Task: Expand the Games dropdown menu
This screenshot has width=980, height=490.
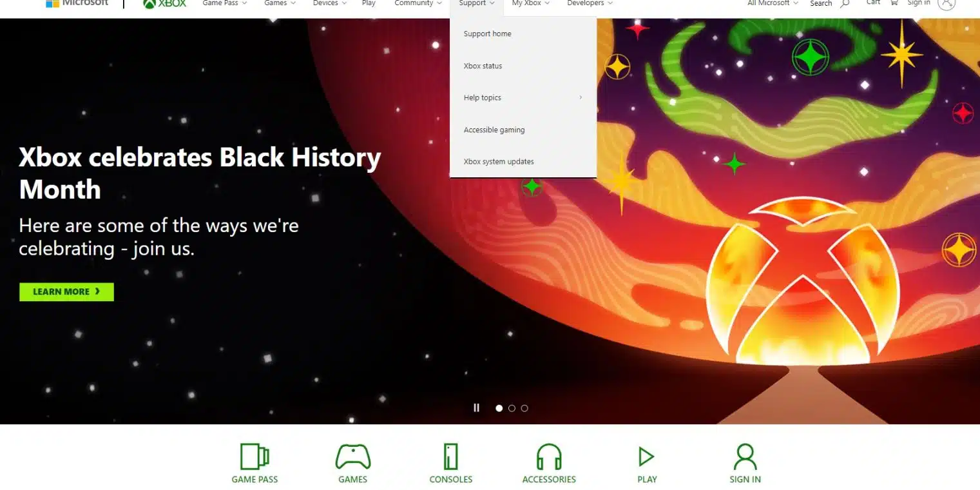Action: [x=280, y=3]
